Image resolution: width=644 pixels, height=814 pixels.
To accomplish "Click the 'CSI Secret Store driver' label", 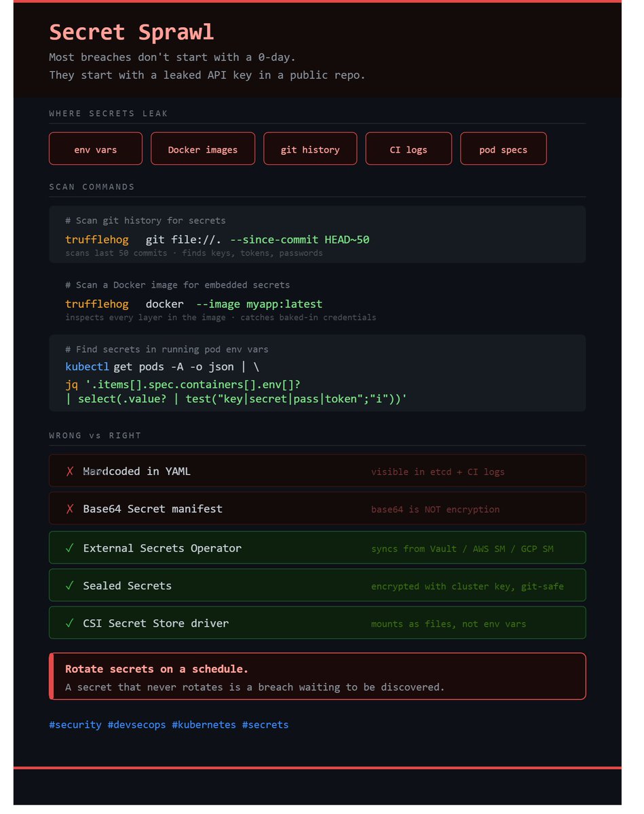I will [156, 623].
